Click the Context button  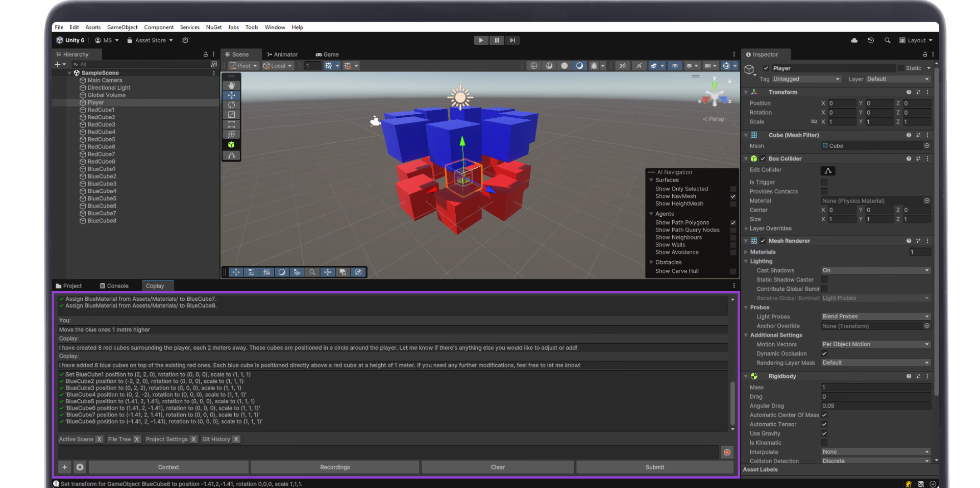[x=168, y=467]
